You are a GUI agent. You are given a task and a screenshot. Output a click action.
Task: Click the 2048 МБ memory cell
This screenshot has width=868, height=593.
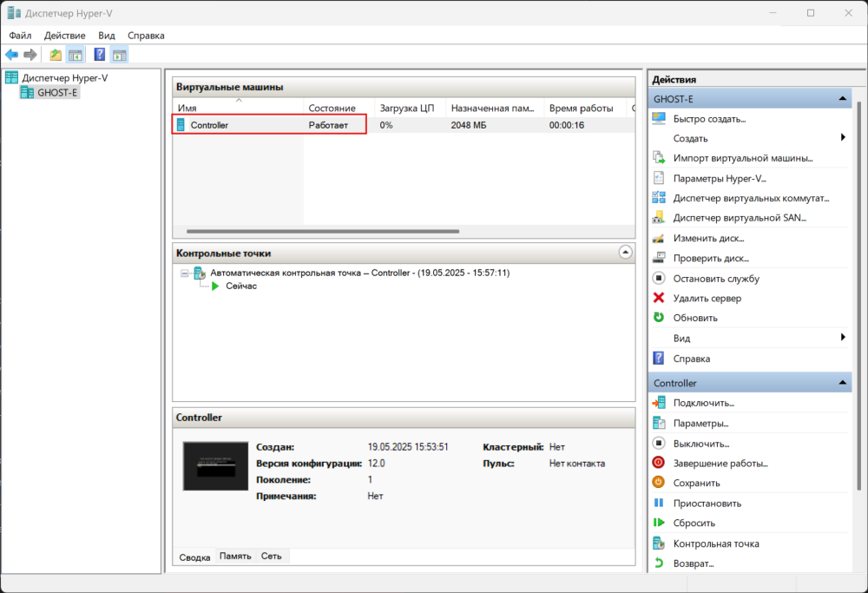(469, 125)
